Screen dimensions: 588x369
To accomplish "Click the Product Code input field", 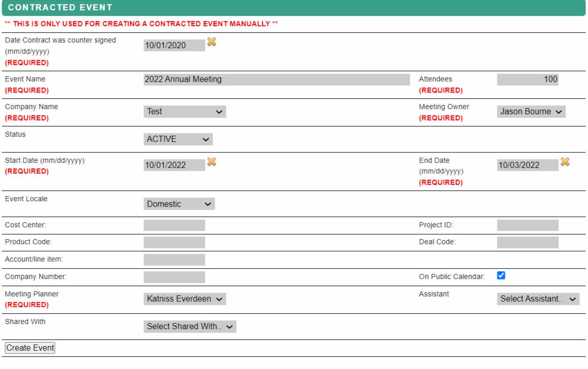I will click(174, 242).
